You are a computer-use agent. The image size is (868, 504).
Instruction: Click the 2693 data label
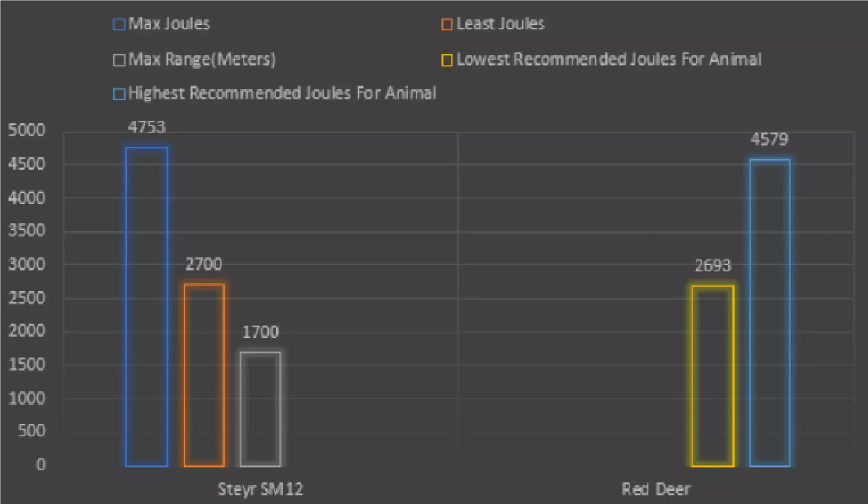(712, 266)
